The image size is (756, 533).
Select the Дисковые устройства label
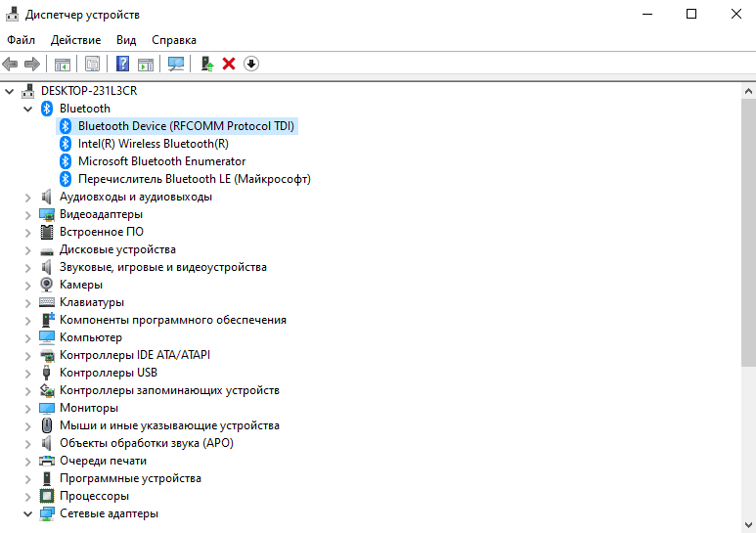[117, 249]
